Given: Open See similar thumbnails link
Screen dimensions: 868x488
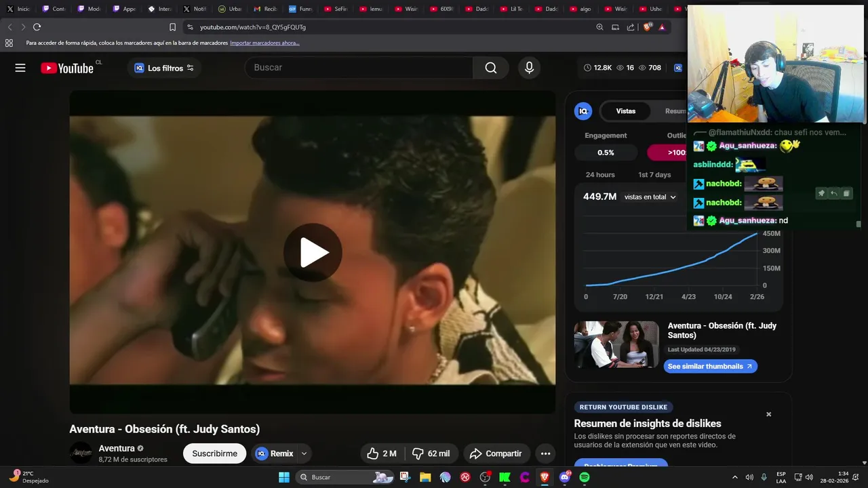Looking at the screenshot, I should [x=710, y=366].
